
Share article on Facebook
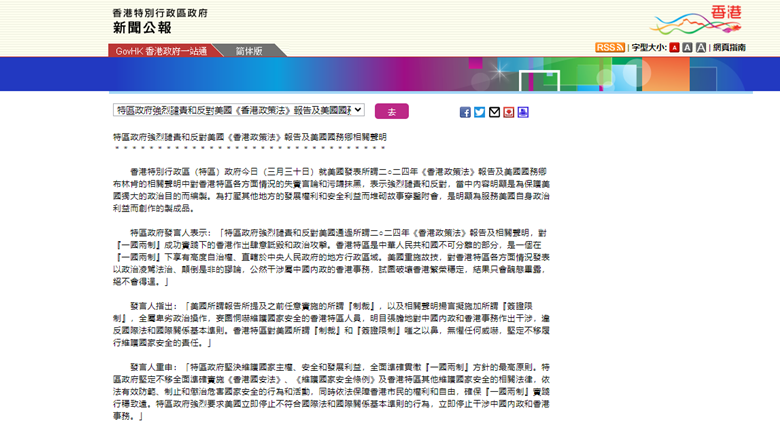pos(465,112)
